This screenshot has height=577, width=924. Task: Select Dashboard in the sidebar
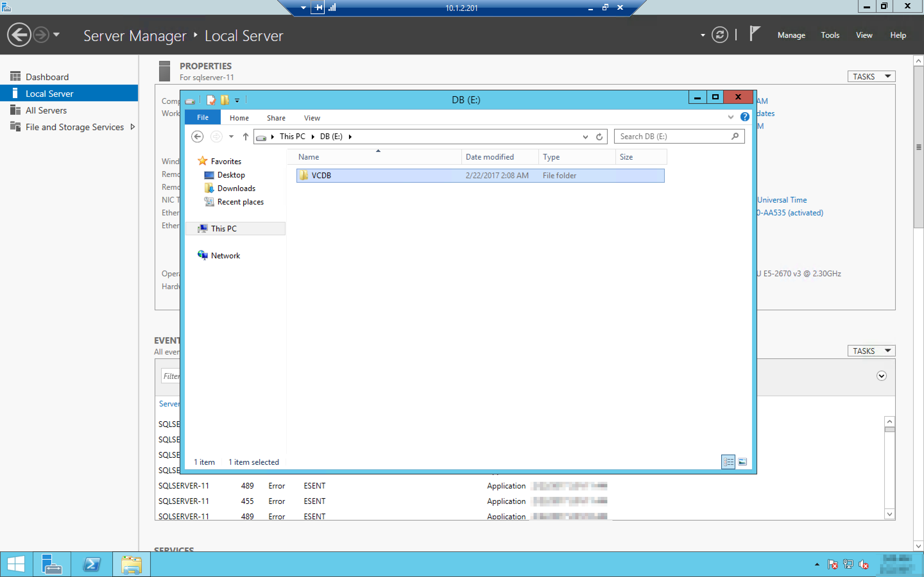click(x=47, y=77)
